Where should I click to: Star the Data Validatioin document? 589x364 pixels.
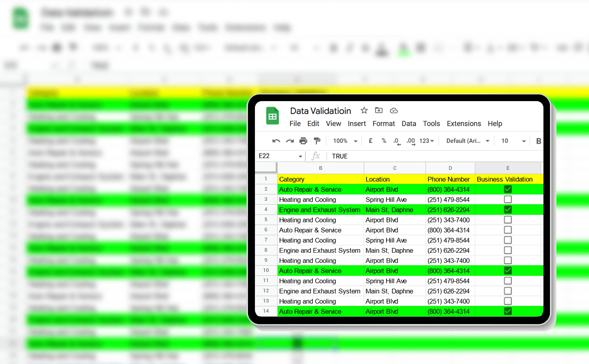[x=364, y=110]
